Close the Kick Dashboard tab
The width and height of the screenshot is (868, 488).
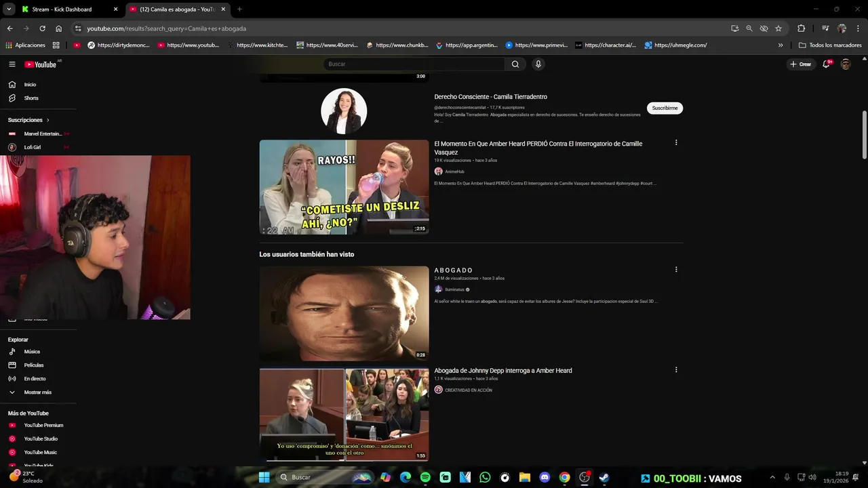coord(115,9)
